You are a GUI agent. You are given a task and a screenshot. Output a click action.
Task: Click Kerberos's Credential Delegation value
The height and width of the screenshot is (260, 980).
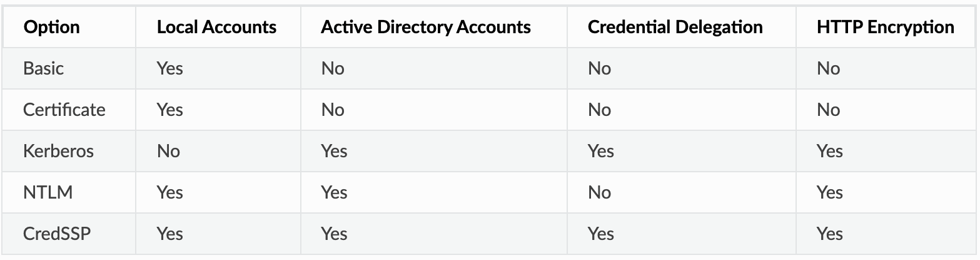600,151
